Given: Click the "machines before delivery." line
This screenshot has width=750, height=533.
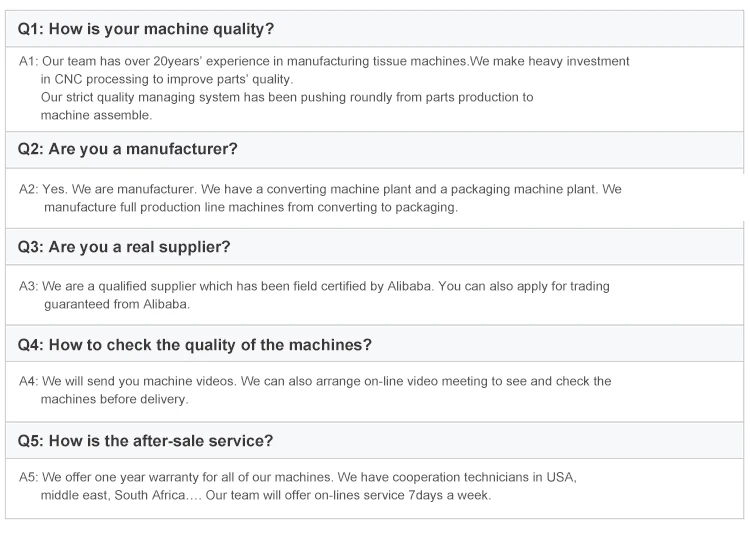Looking at the screenshot, I should coord(113,399).
